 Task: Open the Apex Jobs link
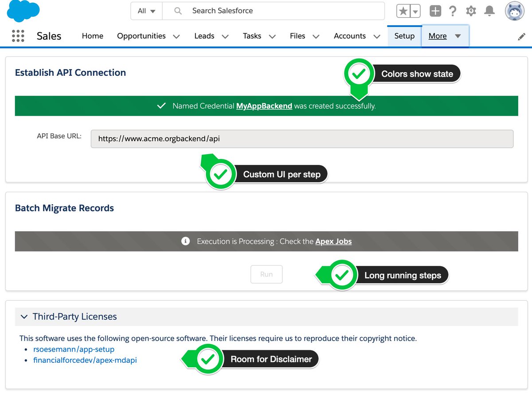(x=333, y=241)
